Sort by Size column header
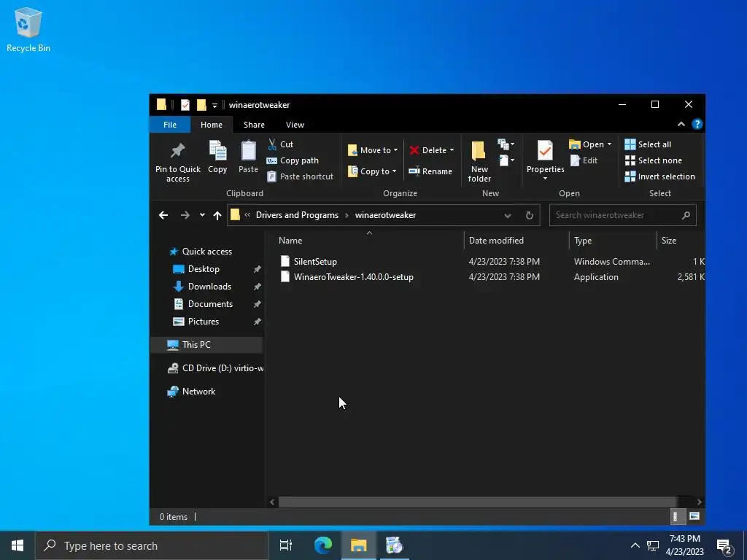The image size is (747, 560). [681, 241]
